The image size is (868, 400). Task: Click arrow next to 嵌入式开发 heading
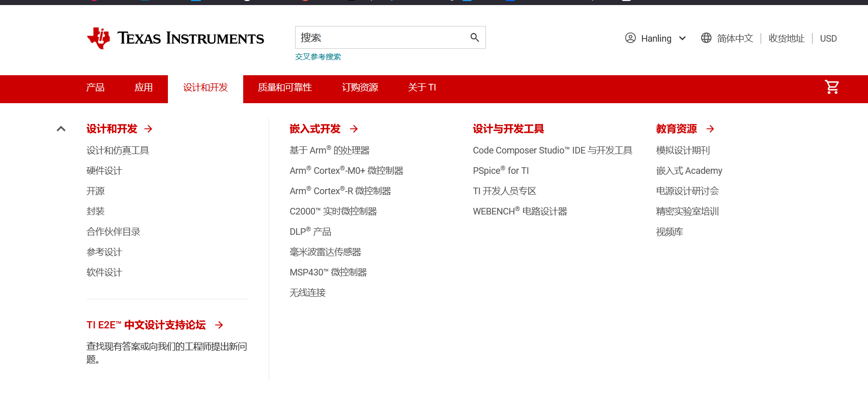(x=354, y=129)
